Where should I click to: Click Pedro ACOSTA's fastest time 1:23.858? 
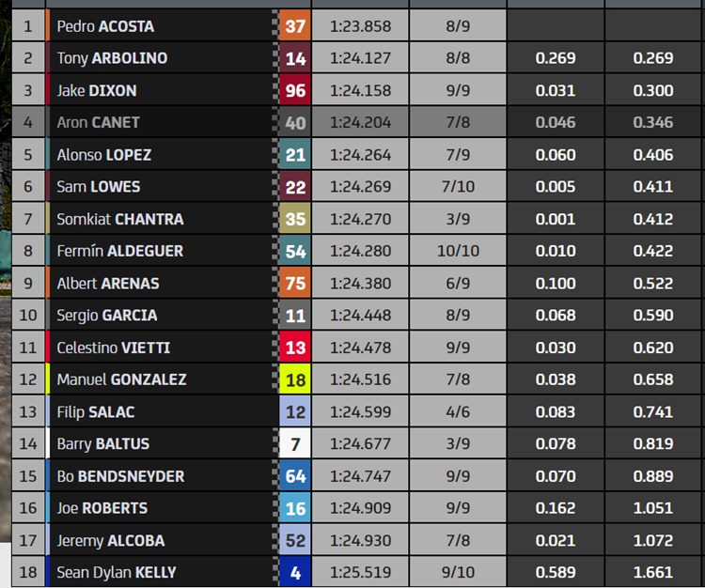point(360,26)
